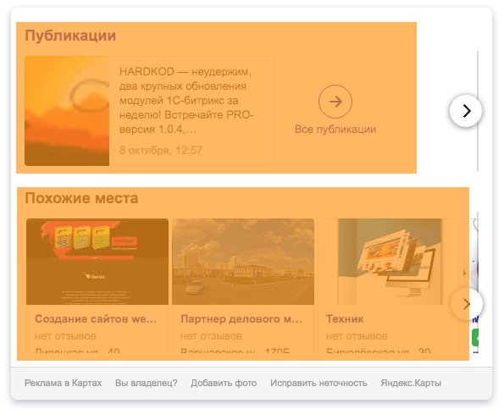Open the Создание сайтов we… card photo

pyautogui.click(x=97, y=262)
